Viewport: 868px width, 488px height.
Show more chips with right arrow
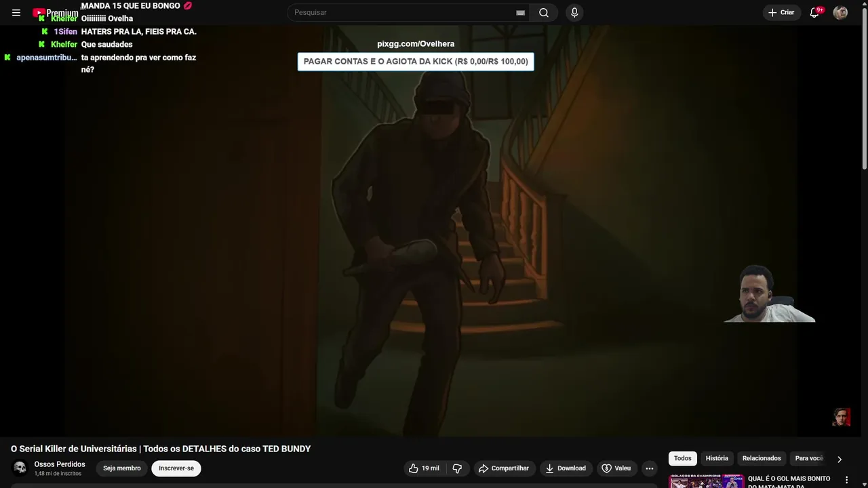(839, 459)
